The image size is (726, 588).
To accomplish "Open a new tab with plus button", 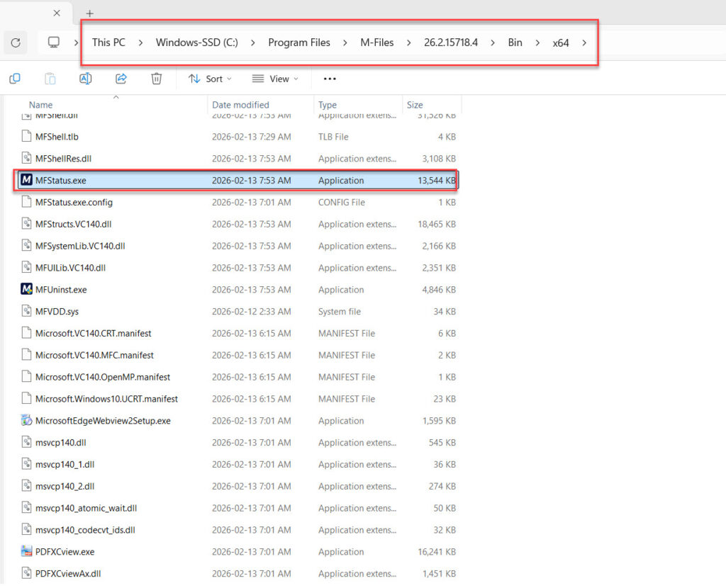I will [x=89, y=13].
